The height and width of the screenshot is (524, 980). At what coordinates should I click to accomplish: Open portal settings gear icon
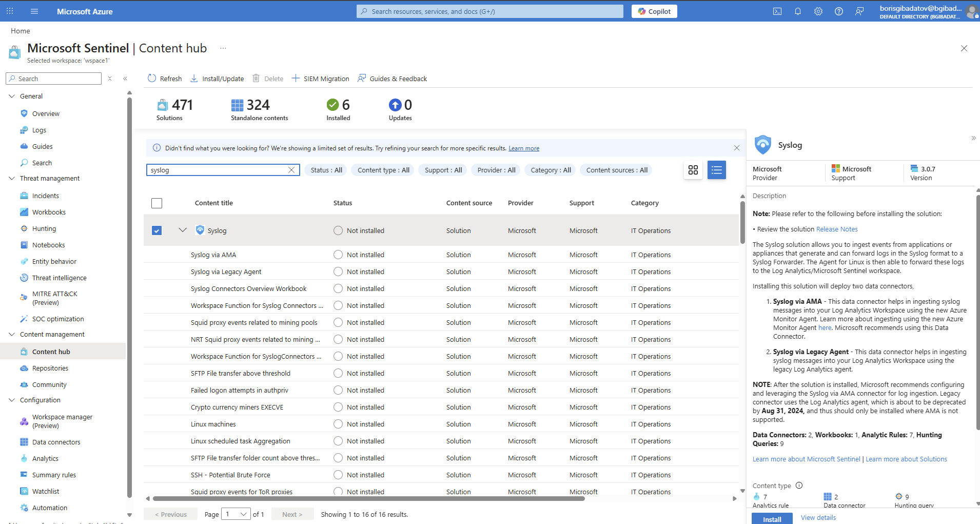tap(818, 11)
